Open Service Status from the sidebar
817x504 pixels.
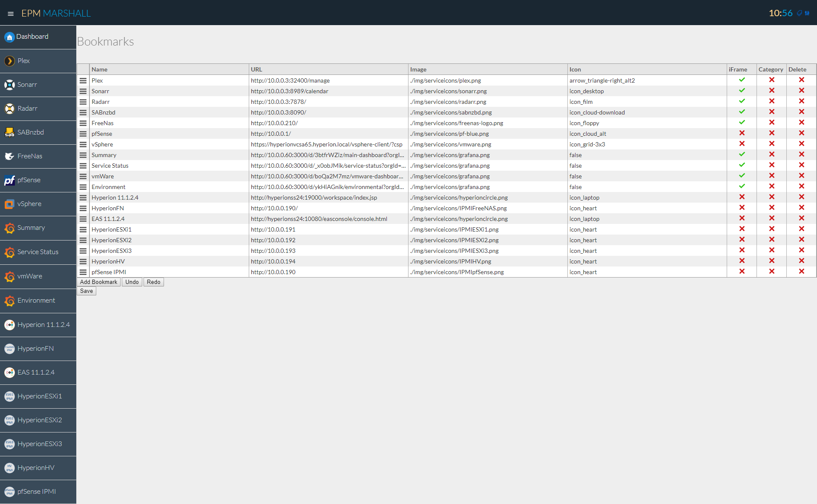point(38,252)
